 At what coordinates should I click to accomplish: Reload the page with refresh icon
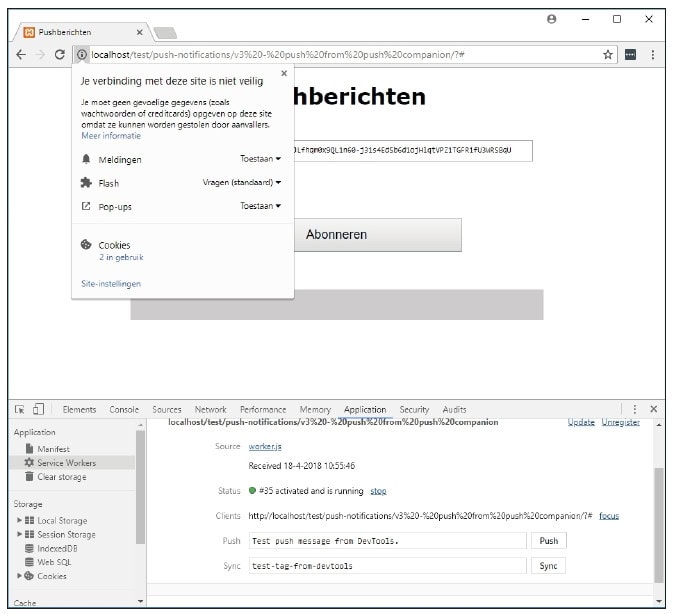[x=60, y=54]
